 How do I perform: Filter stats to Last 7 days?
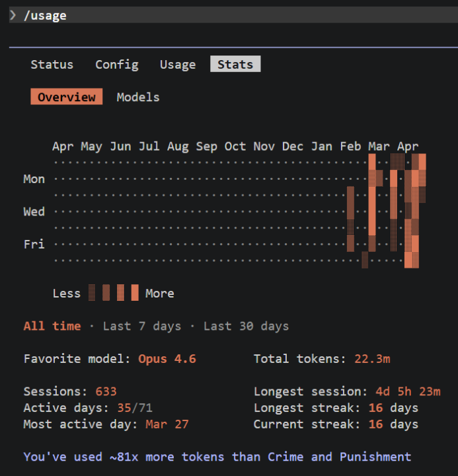141,326
